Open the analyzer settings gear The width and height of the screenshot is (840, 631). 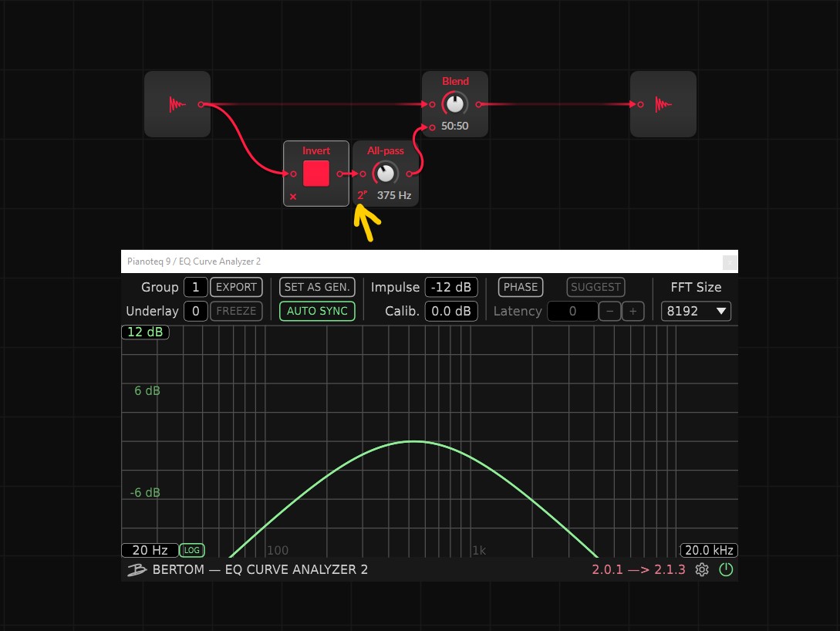[x=702, y=569]
